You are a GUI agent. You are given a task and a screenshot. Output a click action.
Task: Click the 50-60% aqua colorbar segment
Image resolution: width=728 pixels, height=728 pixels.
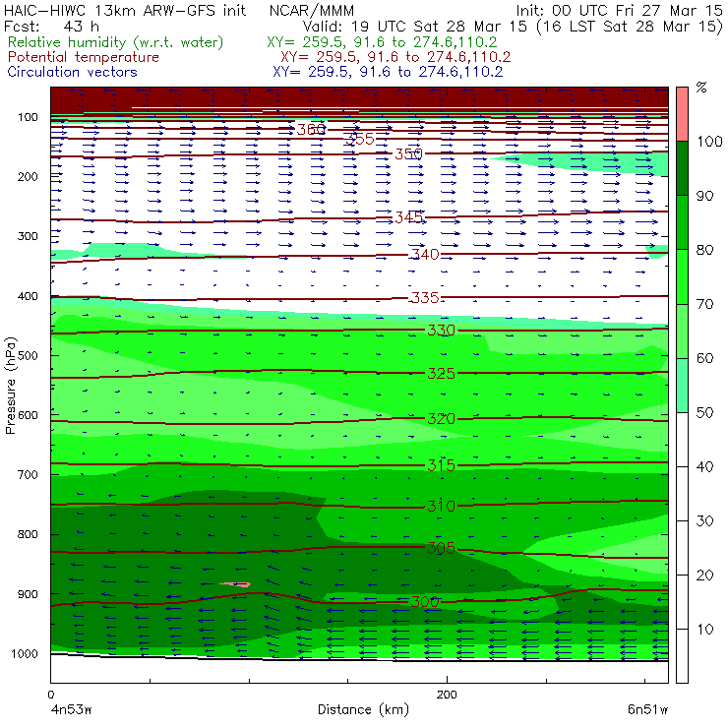tap(682, 386)
